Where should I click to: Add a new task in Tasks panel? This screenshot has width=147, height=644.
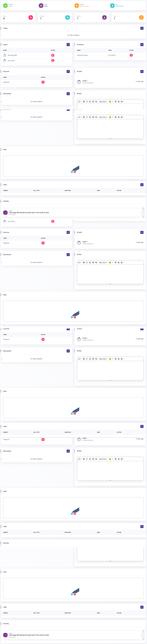click(142, 28)
